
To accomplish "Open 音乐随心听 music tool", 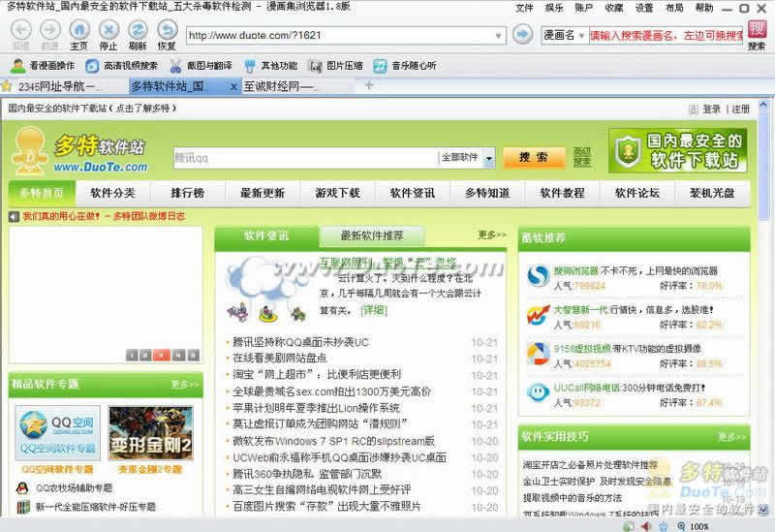I will pos(405,66).
